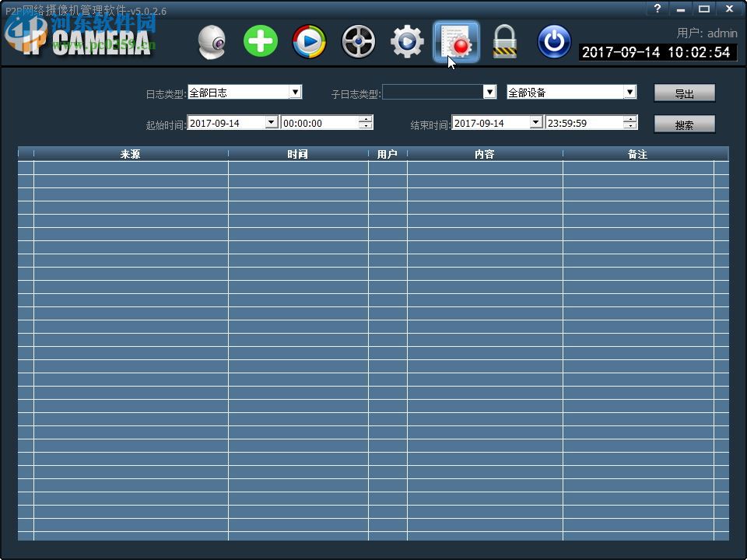Image resolution: width=747 pixels, height=560 pixels.
Task: Click the blue power exit icon
Action: coord(554,42)
